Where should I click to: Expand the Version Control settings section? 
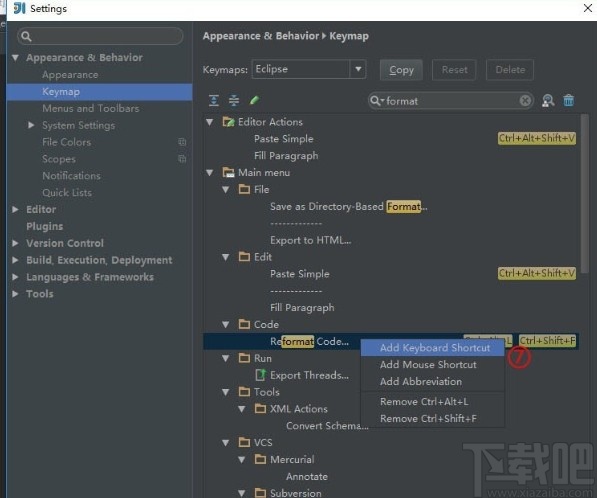15,243
